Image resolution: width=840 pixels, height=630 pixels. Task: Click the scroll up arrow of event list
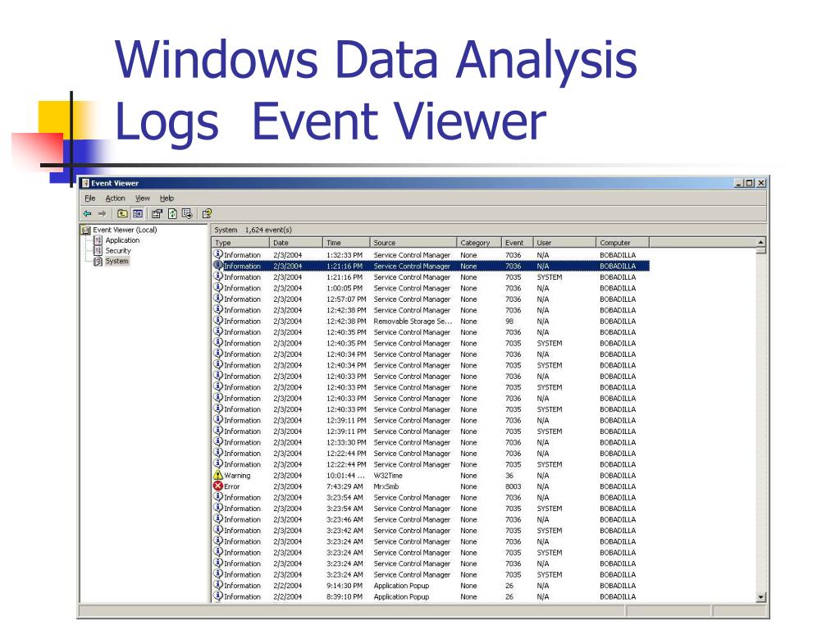tap(760, 242)
